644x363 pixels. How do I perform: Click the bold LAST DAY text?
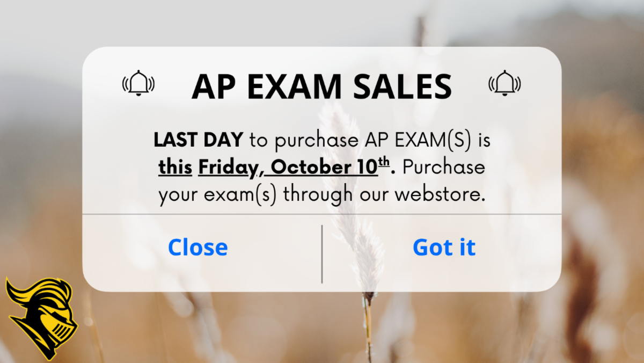tap(198, 140)
